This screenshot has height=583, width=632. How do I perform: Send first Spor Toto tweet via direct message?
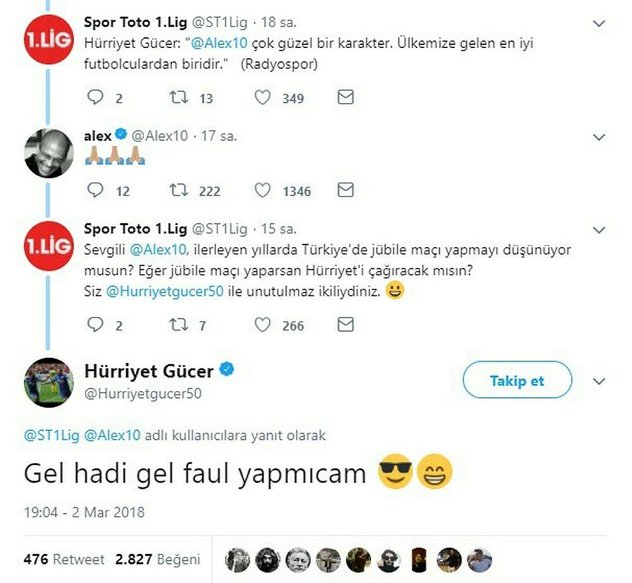click(x=345, y=97)
